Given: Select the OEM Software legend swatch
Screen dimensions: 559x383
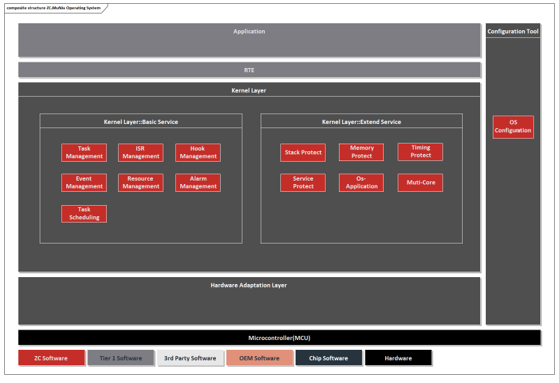Looking at the screenshot, I should (260, 358).
